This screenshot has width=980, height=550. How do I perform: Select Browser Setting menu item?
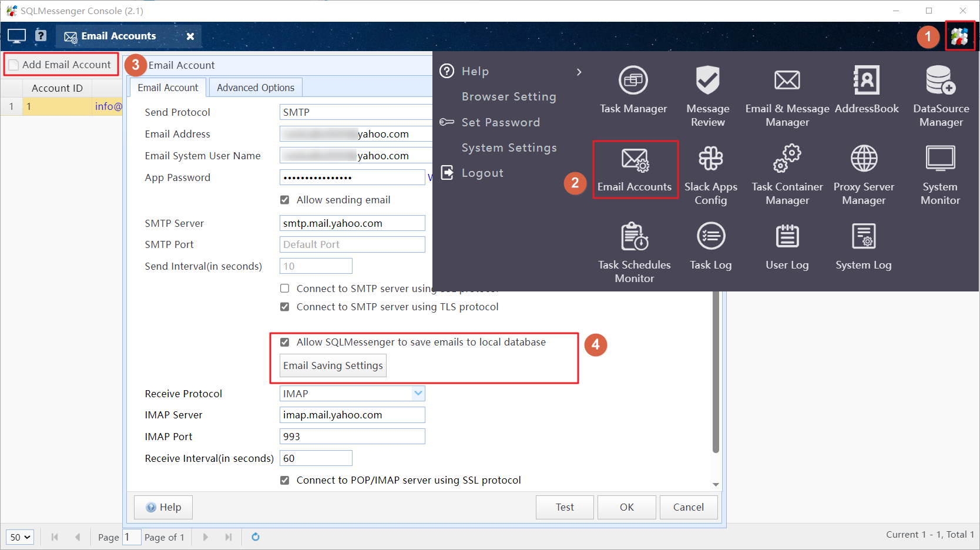[509, 96]
